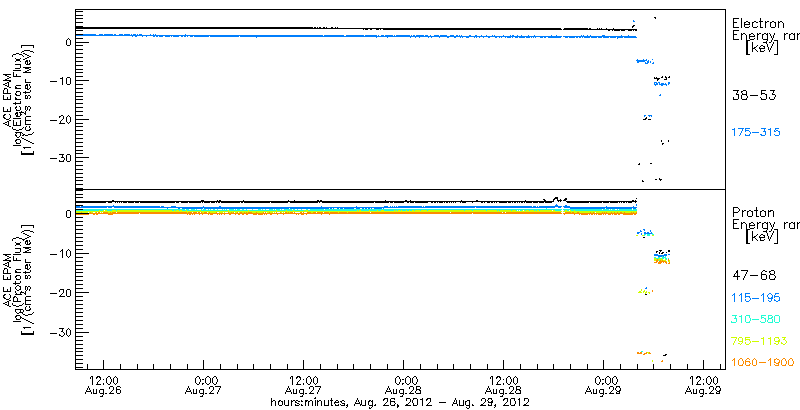Click the 0:00 Aug.28 time axis label
The height and width of the screenshot is (410, 800).
(x=404, y=385)
